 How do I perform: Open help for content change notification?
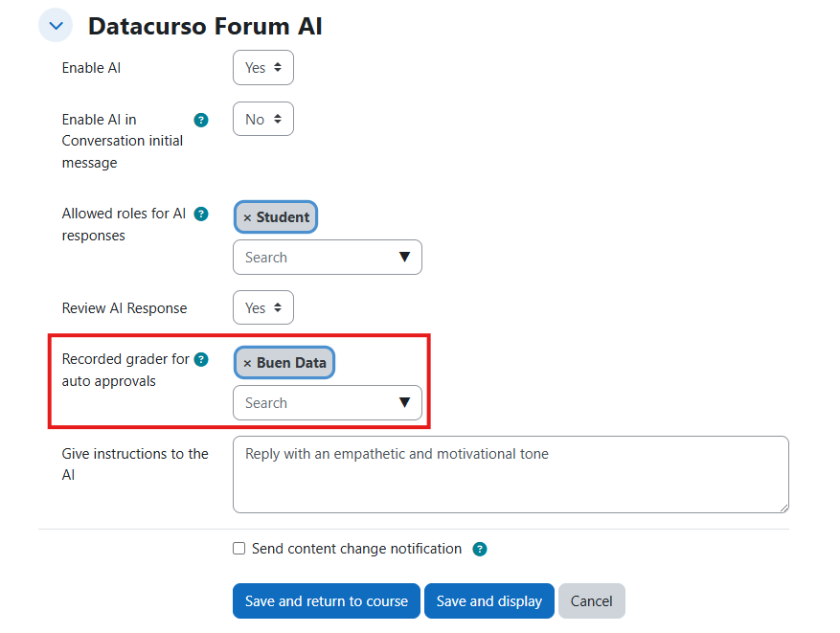480,550
